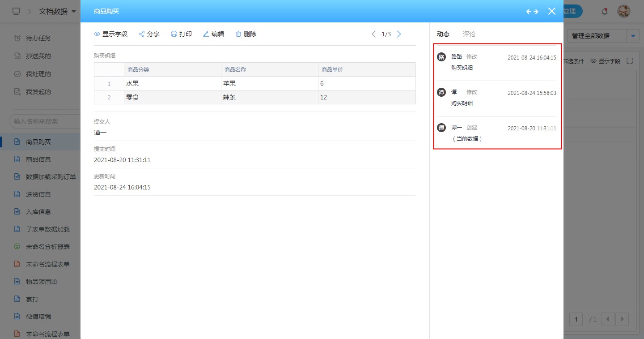Image resolution: width=644 pixels, height=339 pixels.
Task: Click the monitor icon in top-left header
Action: (16, 12)
